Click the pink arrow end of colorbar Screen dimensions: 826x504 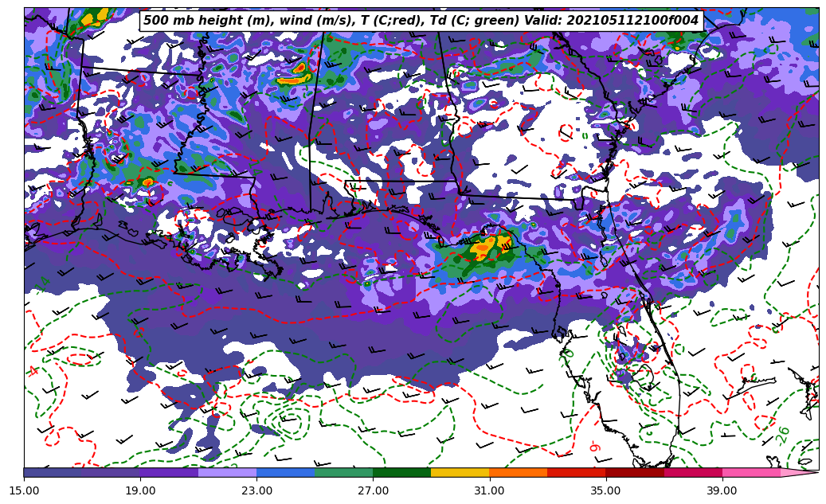799,472
